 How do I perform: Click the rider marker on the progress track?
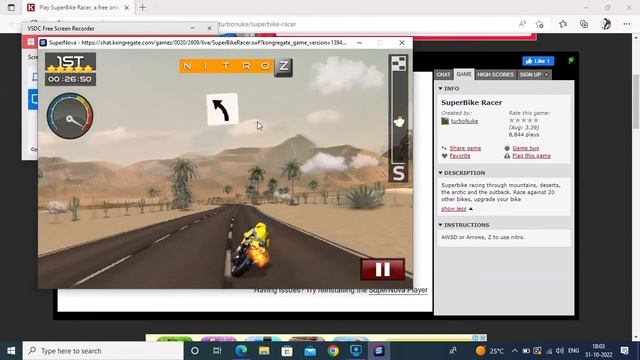(399, 122)
